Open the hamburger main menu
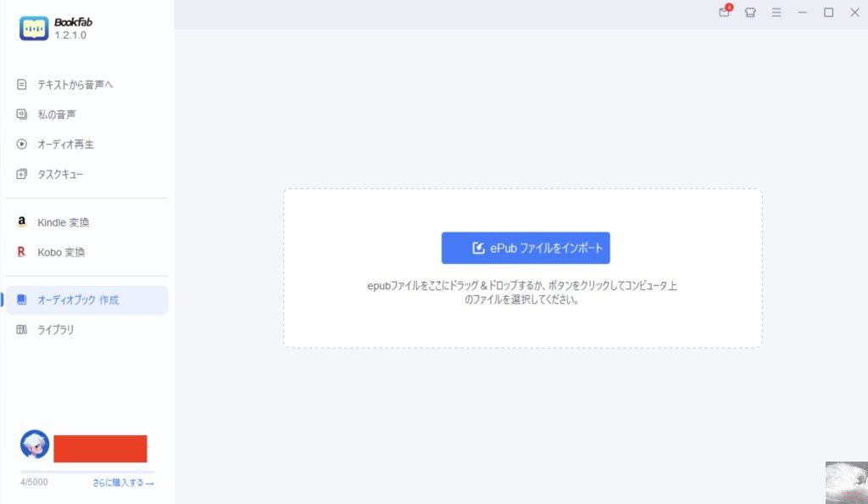This screenshot has height=504, width=868. click(x=776, y=13)
